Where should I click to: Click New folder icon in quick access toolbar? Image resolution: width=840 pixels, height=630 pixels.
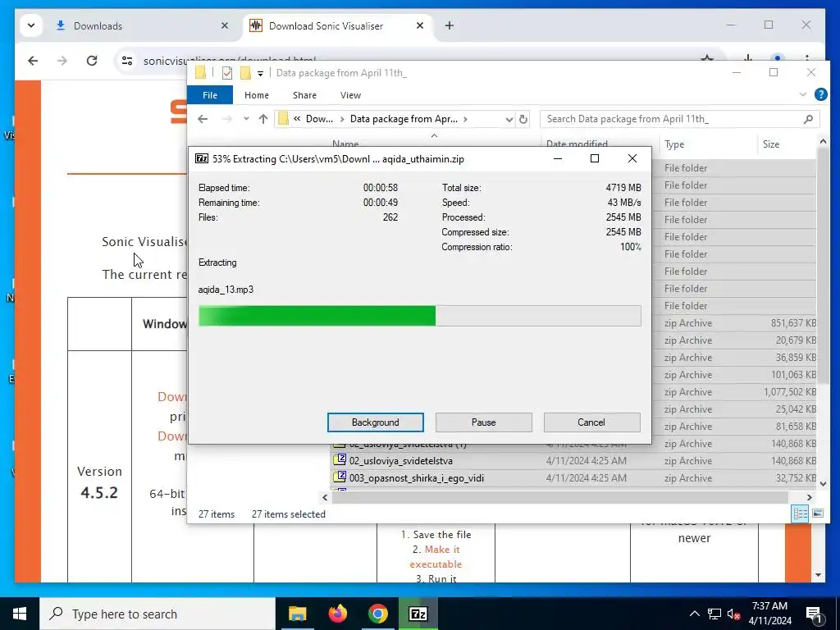click(245, 73)
